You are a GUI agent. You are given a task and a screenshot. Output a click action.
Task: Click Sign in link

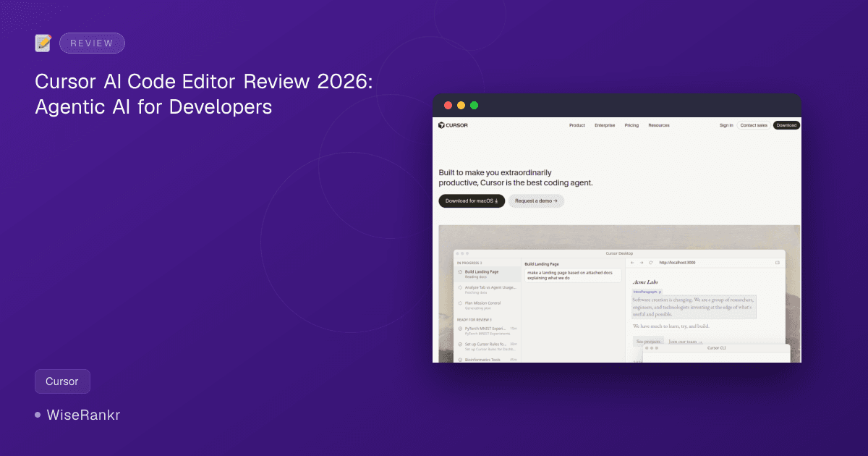[x=726, y=125]
